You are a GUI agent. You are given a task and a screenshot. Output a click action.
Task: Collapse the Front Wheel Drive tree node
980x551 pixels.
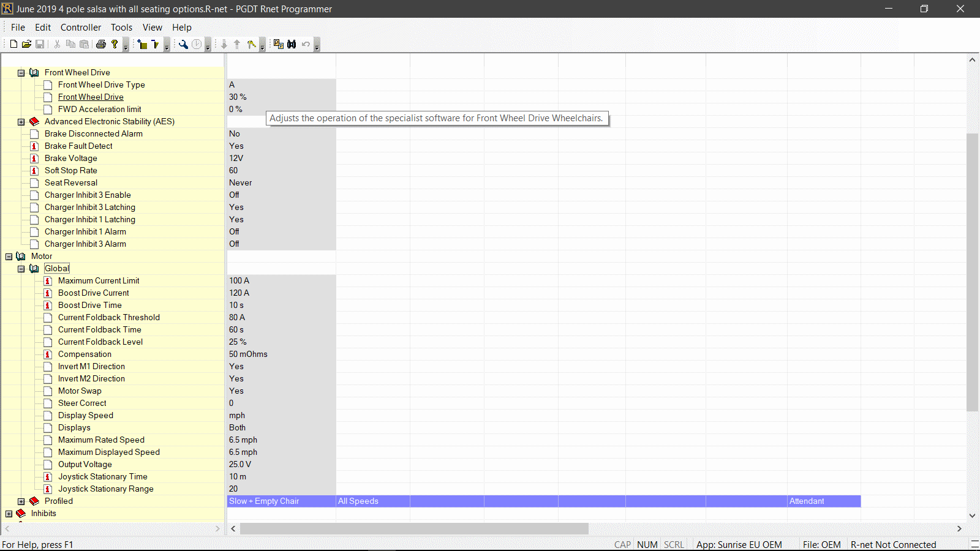(x=21, y=73)
